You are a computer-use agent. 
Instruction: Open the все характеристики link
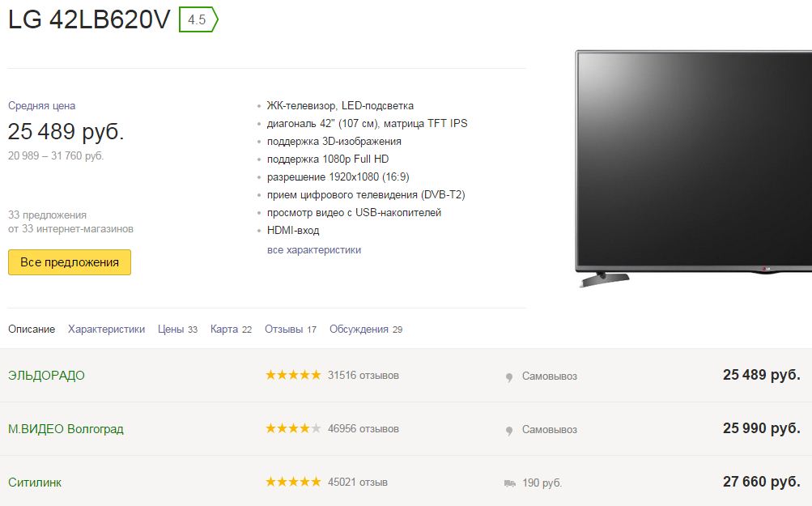314,249
